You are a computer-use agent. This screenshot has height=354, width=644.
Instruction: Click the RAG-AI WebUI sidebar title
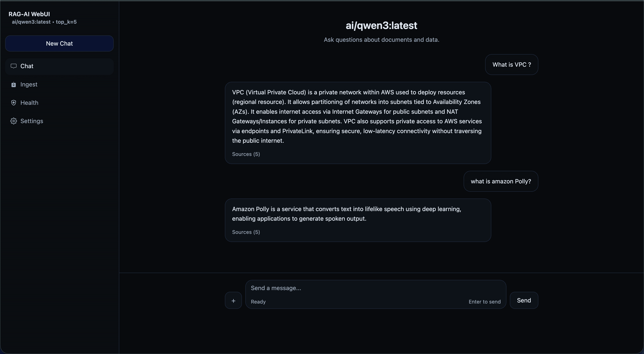[29, 14]
